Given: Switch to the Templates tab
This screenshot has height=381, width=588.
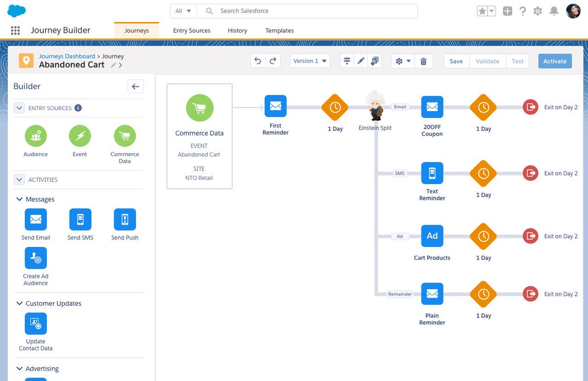Looking at the screenshot, I should (x=280, y=30).
